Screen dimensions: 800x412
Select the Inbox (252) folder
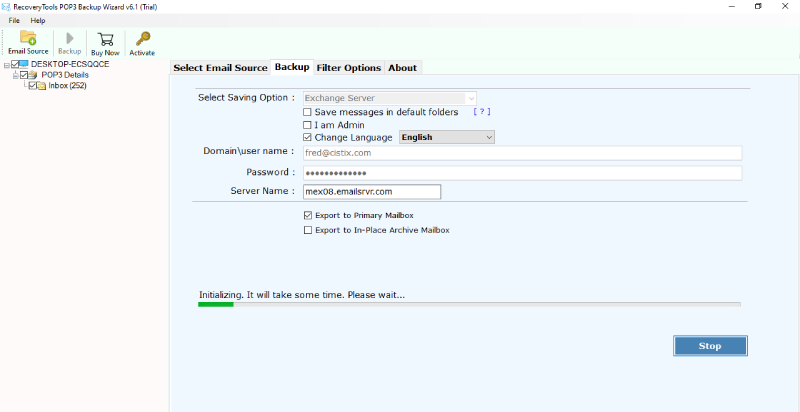tap(67, 86)
